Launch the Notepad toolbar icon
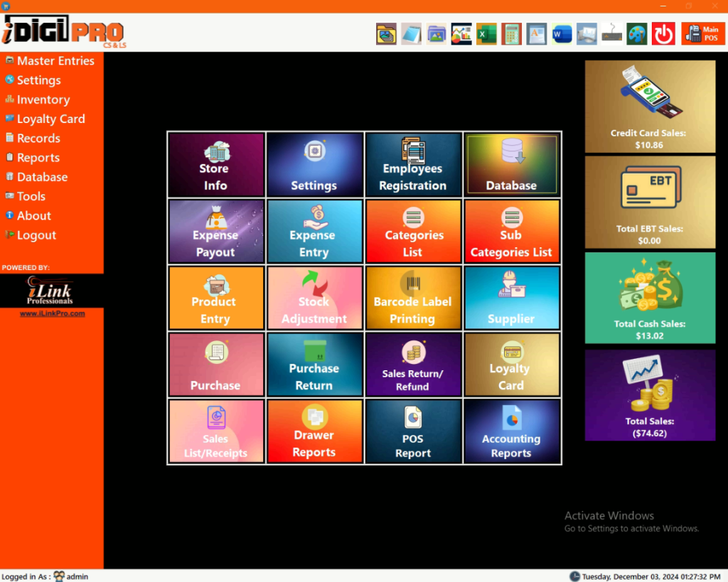This screenshot has width=728, height=582. (x=412, y=34)
